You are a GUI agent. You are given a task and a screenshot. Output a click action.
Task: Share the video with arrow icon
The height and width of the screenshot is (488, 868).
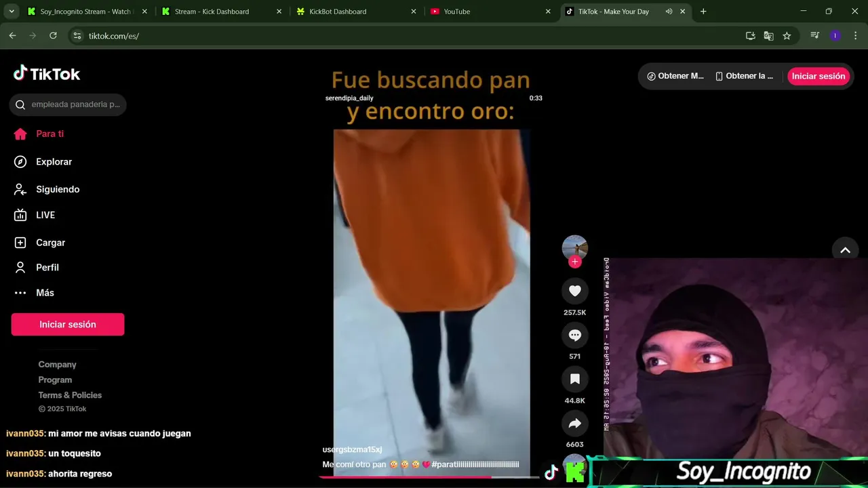coord(575,423)
